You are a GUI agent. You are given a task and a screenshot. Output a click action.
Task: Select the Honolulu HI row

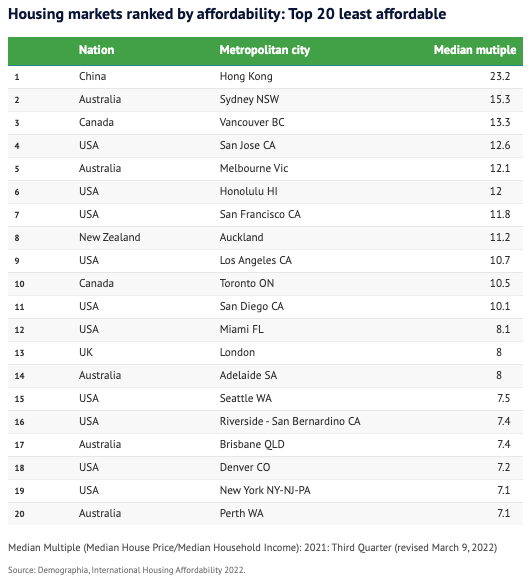(x=265, y=192)
